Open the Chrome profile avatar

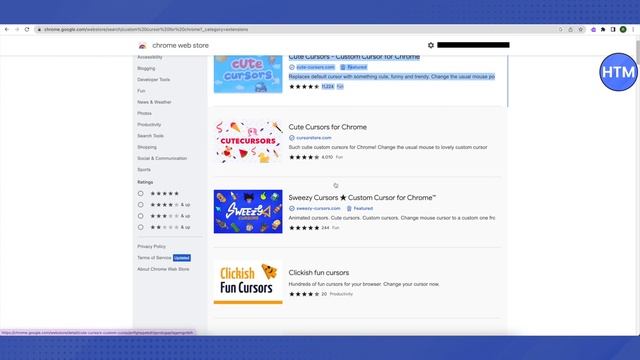point(623,29)
